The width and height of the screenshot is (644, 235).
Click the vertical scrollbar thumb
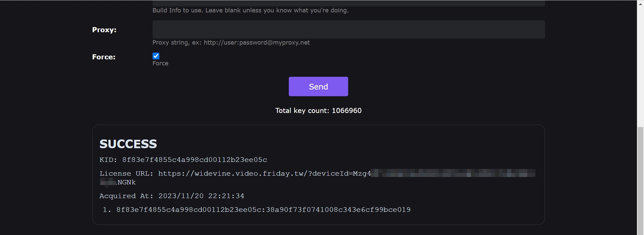pos(640,180)
